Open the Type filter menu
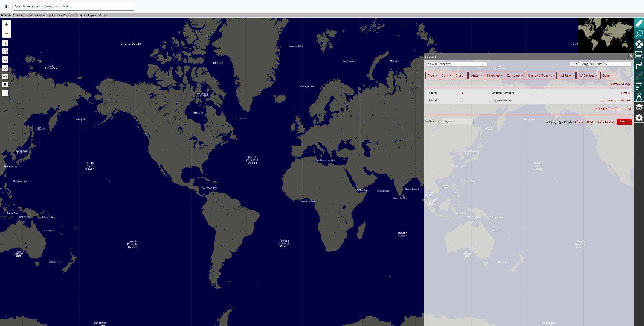The height and width of the screenshot is (326, 644). (432, 75)
